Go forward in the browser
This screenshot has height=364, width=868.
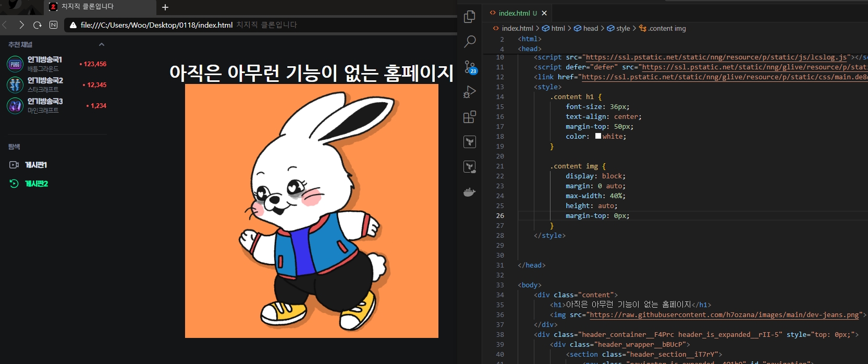point(21,25)
